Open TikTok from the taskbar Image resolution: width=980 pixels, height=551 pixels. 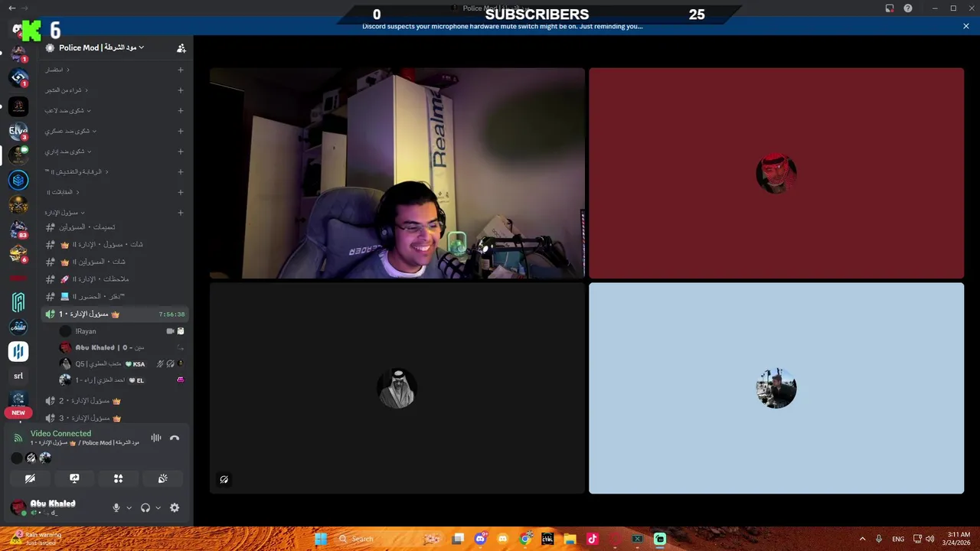tap(592, 539)
